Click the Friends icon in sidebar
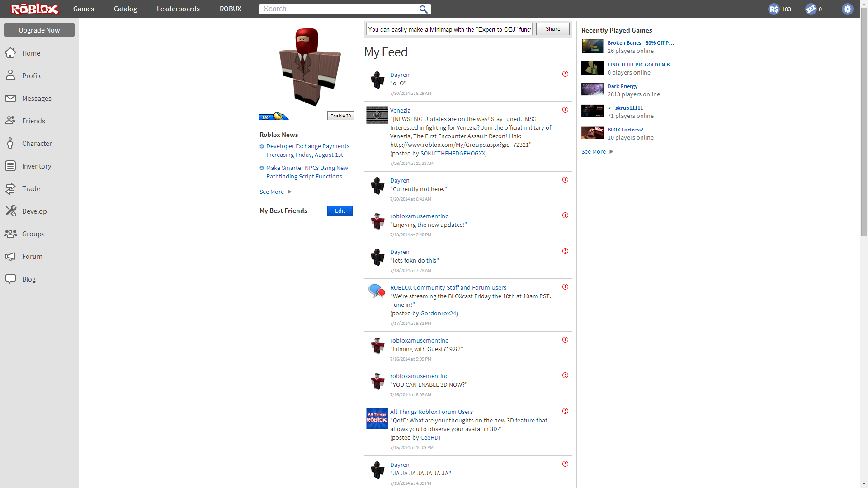The image size is (868, 488). (x=10, y=121)
